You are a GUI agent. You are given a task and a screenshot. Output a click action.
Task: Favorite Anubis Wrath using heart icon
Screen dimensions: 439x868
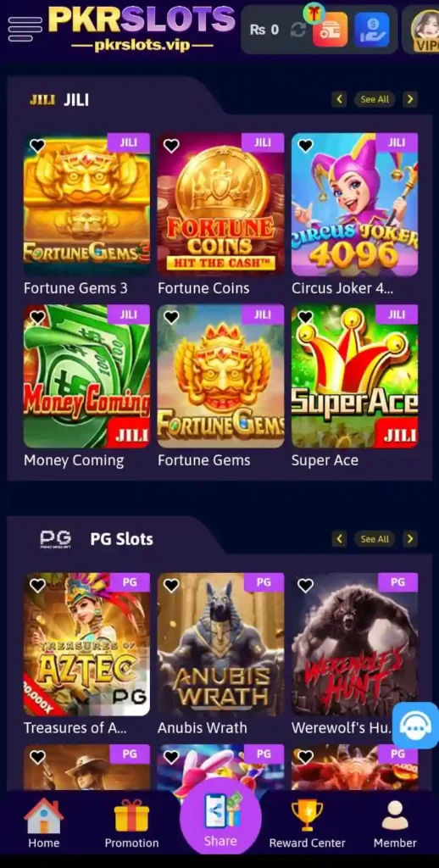tap(171, 585)
